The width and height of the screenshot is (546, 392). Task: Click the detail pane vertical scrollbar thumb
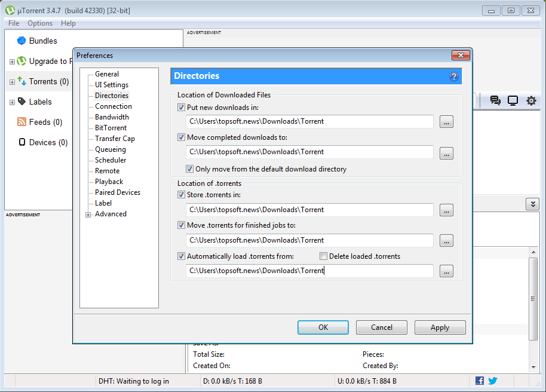click(x=533, y=299)
